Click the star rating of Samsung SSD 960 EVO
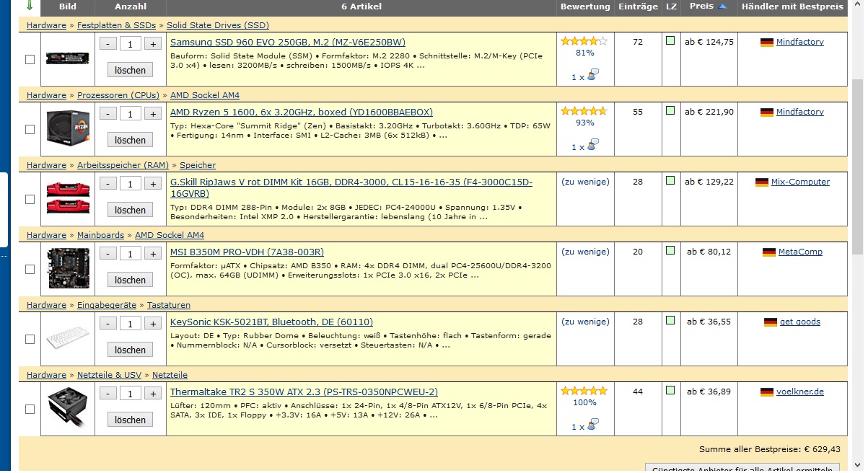 click(x=584, y=41)
